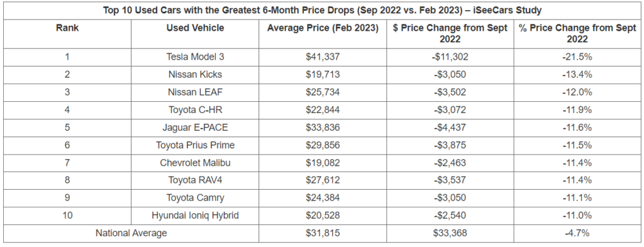Click the % Price Change from Sept 2022 header
644x247 pixels.
577,33
